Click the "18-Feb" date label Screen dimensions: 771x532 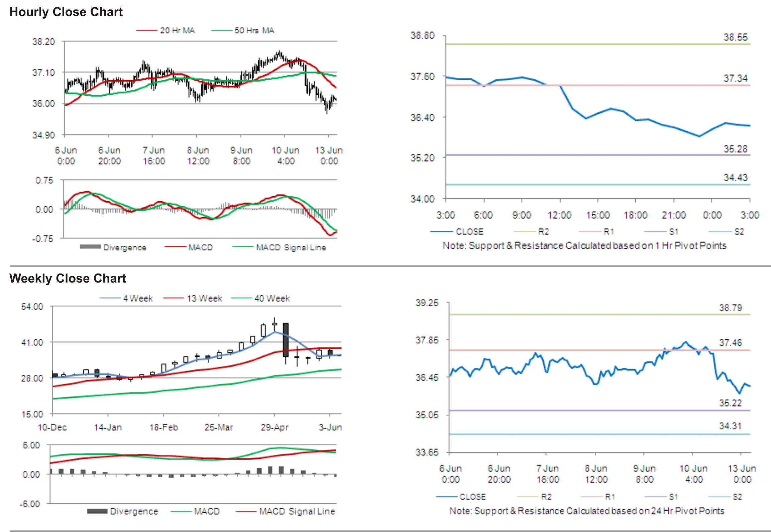coord(163,427)
